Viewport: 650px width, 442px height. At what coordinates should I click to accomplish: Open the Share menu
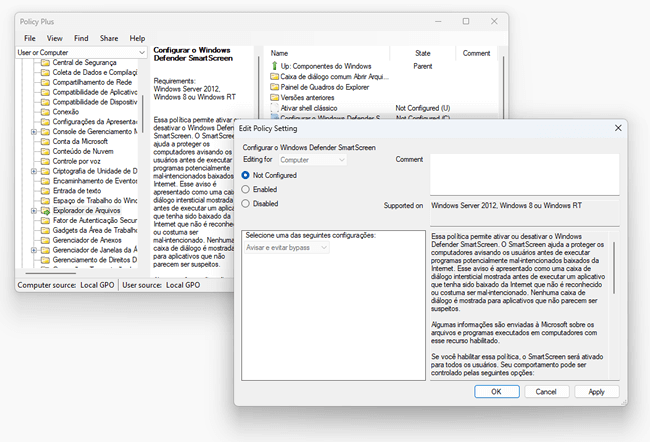[x=109, y=38]
